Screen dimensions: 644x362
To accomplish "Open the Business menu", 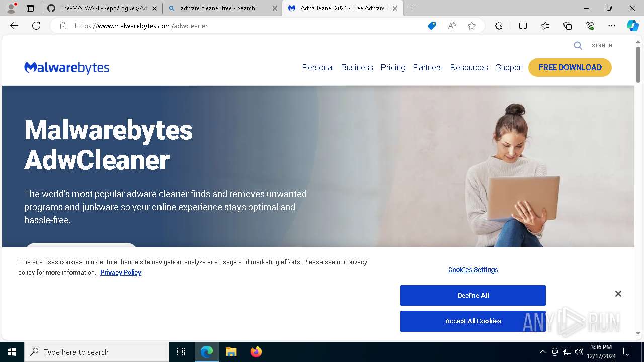I will tap(357, 67).
